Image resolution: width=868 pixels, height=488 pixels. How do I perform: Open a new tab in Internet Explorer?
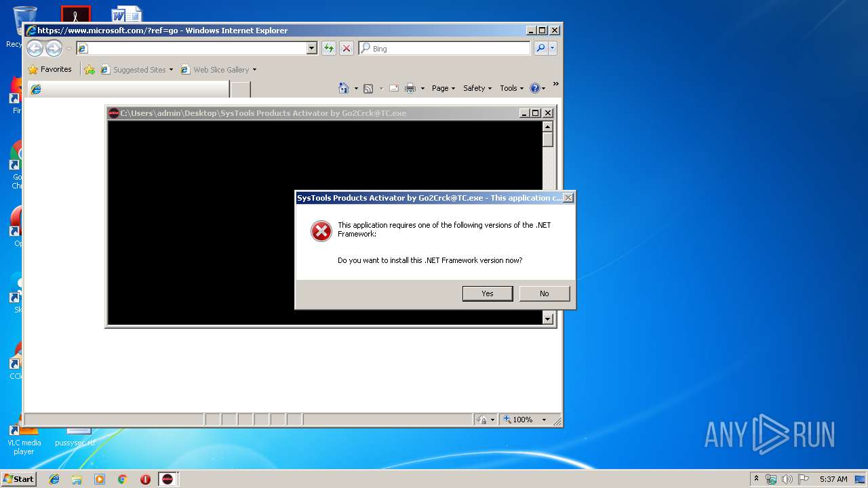pos(241,89)
